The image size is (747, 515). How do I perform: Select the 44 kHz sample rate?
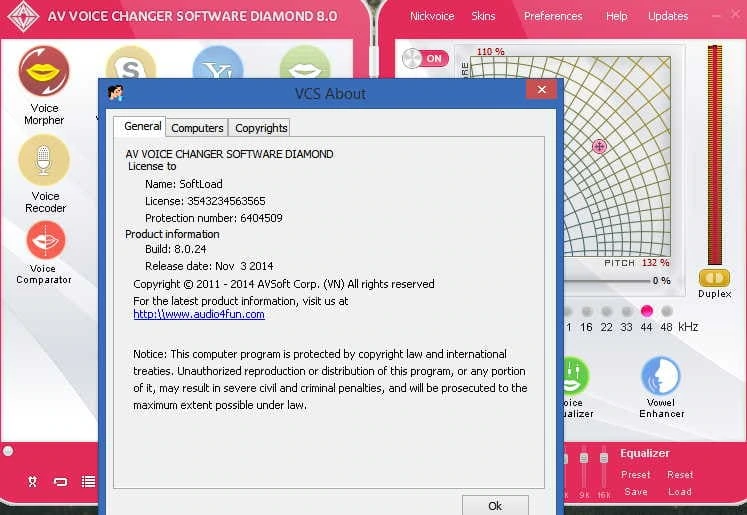tap(646, 311)
